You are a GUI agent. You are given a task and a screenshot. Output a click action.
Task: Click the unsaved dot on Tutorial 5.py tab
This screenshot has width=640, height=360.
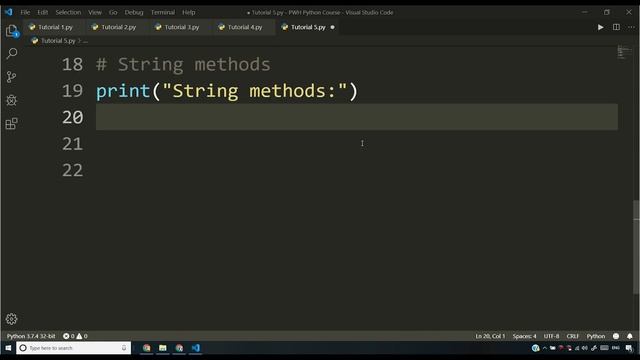[x=332, y=27]
